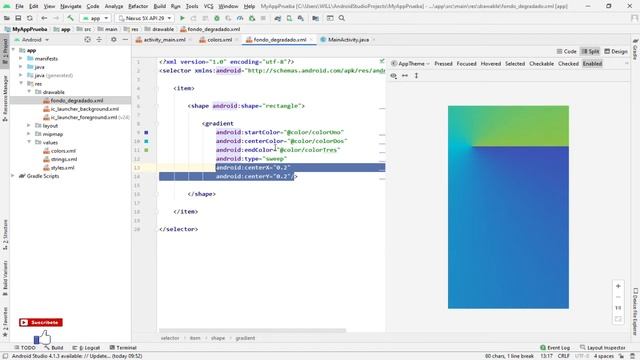Run the app with the green play icon
This screenshot has width=640, height=360.
tap(182, 18)
